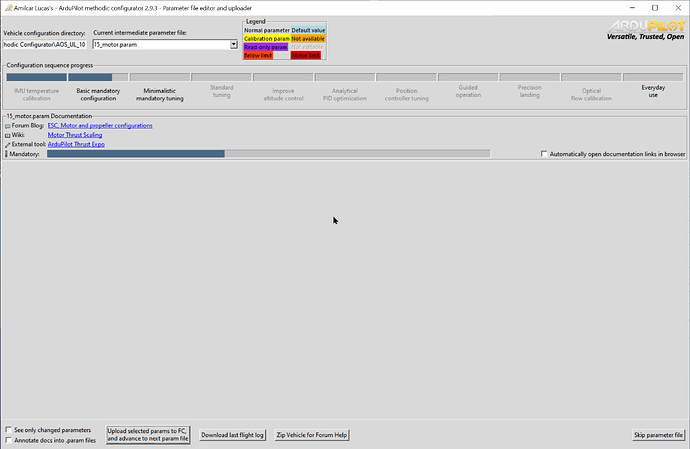Click the Wiki documentation icon

point(8,135)
